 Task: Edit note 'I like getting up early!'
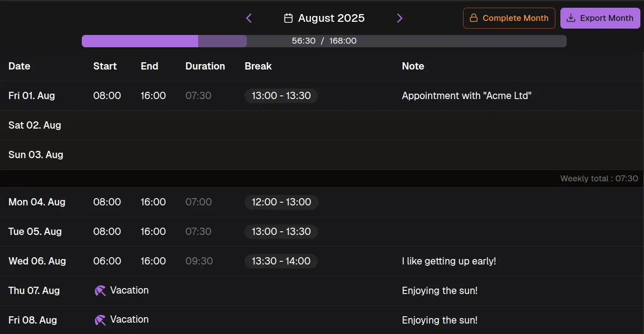449,261
